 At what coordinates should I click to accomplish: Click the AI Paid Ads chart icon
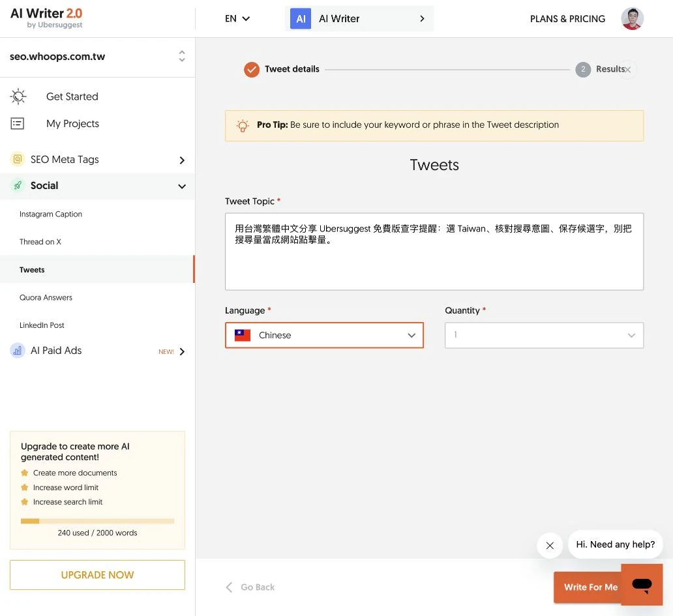pos(17,351)
